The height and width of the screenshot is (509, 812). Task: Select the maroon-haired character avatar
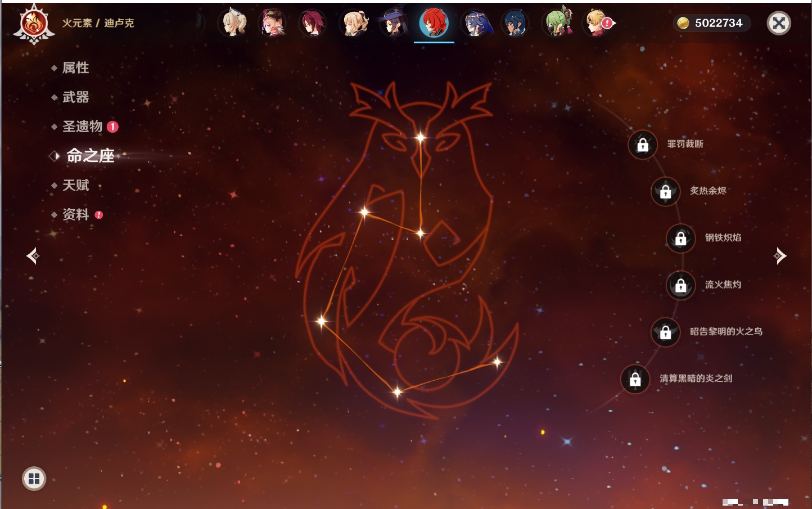pyautogui.click(x=313, y=24)
